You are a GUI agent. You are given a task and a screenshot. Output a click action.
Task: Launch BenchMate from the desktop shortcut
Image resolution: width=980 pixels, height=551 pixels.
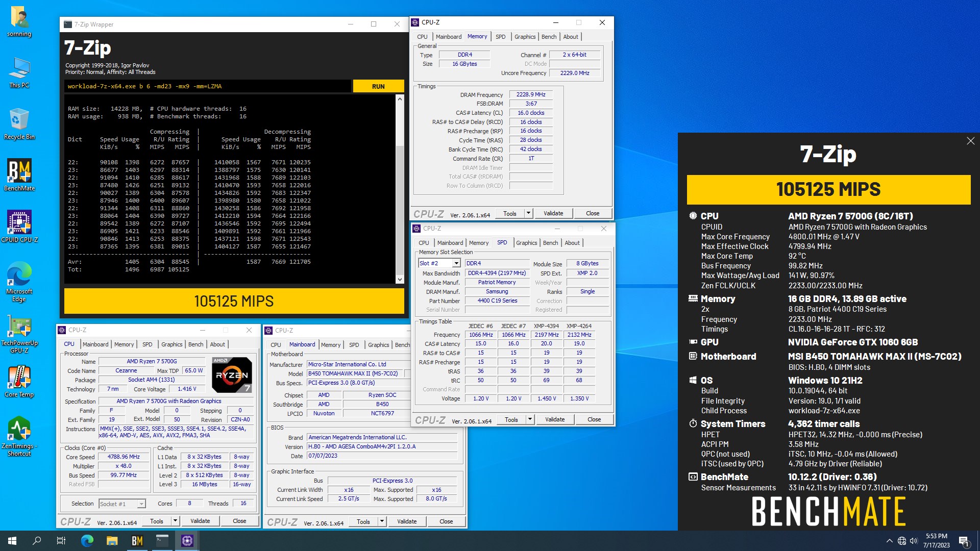19,175
